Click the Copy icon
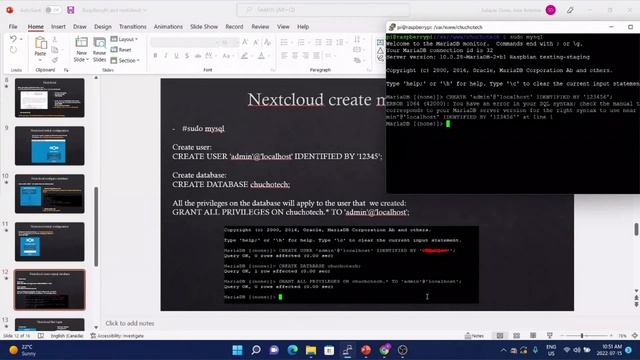640x360 pixels. pyautogui.click(x=55, y=50)
